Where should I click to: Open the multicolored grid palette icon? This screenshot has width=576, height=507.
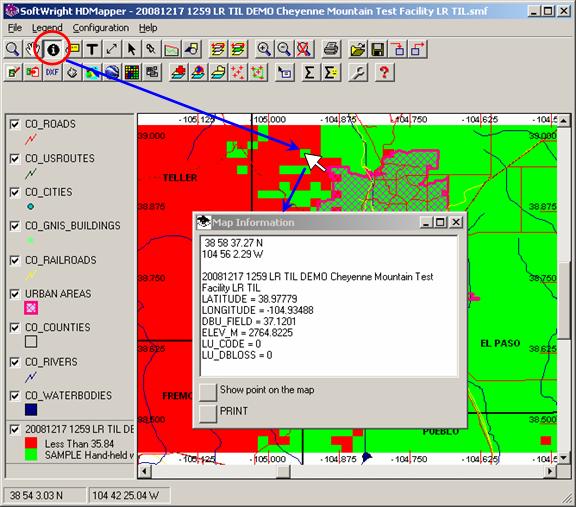click(x=132, y=72)
